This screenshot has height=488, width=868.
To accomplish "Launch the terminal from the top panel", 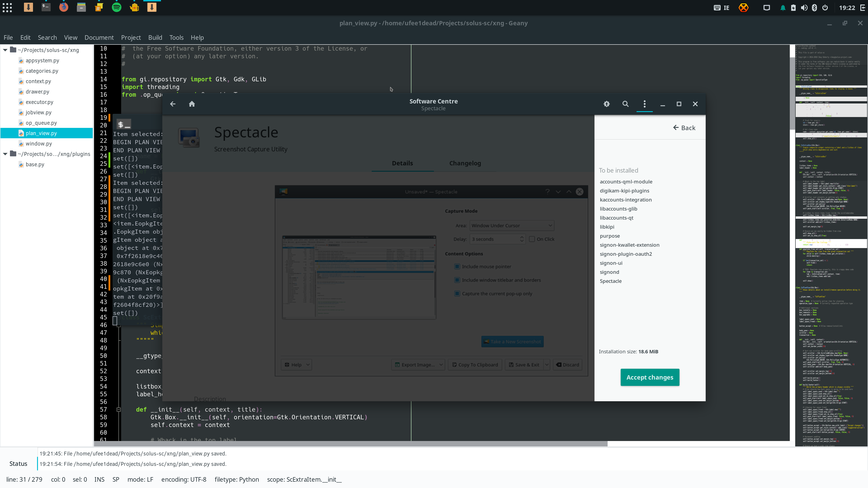I will click(46, 7).
